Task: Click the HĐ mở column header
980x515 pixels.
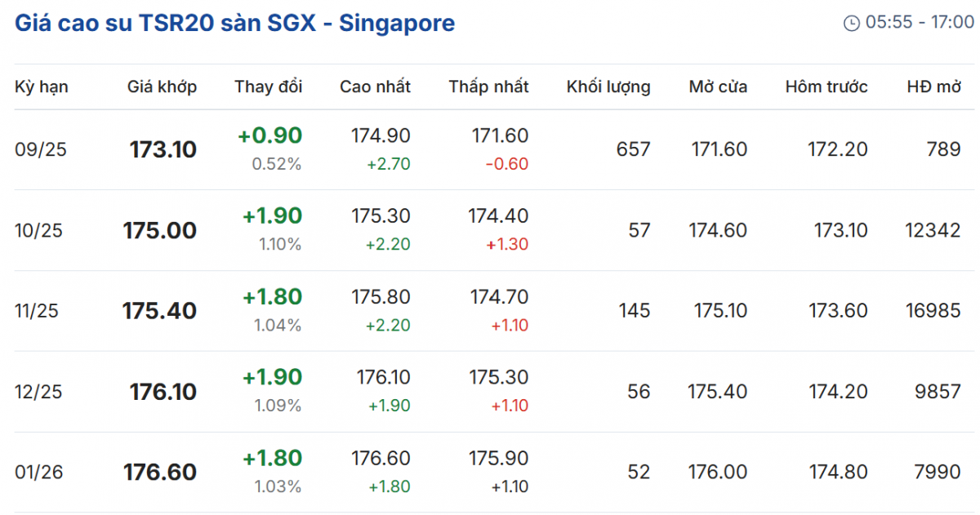Action: point(933,87)
